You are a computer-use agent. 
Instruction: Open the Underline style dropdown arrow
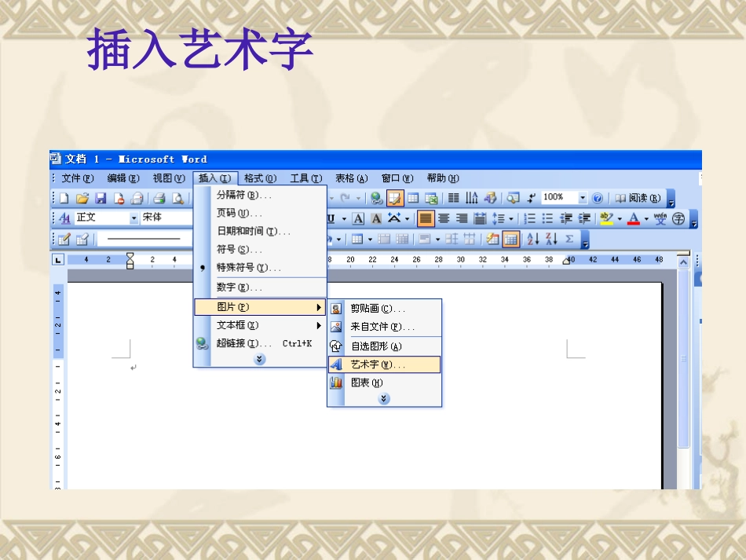344,219
